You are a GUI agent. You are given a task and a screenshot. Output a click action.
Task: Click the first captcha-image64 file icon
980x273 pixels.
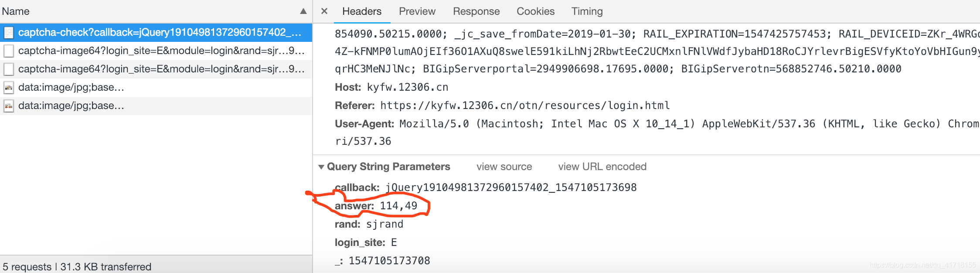click(x=9, y=51)
